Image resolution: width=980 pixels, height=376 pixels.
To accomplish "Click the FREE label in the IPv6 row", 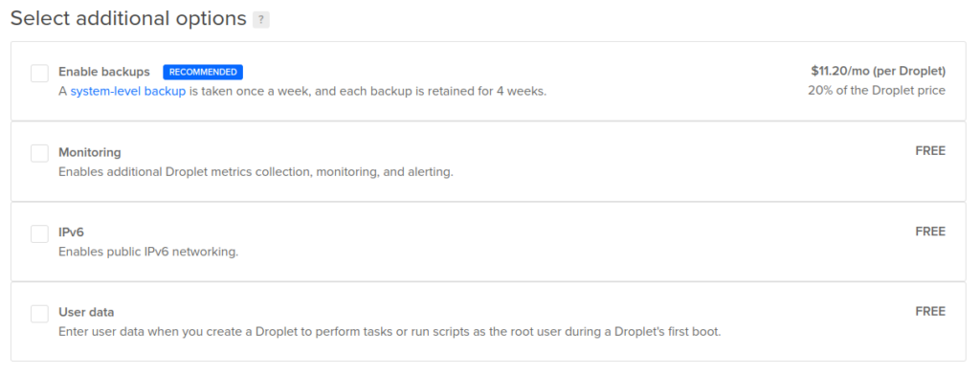I will [x=930, y=232].
